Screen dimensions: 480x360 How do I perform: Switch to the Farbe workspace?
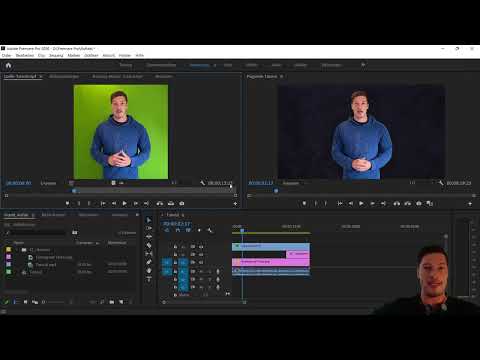(228, 65)
